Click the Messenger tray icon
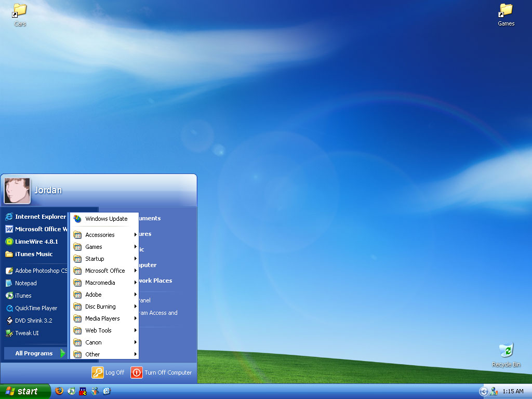 pos(494,392)
